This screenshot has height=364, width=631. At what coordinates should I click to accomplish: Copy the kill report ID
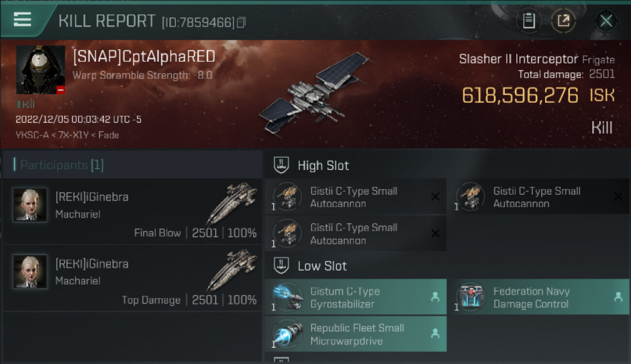[x=241, y=22]
